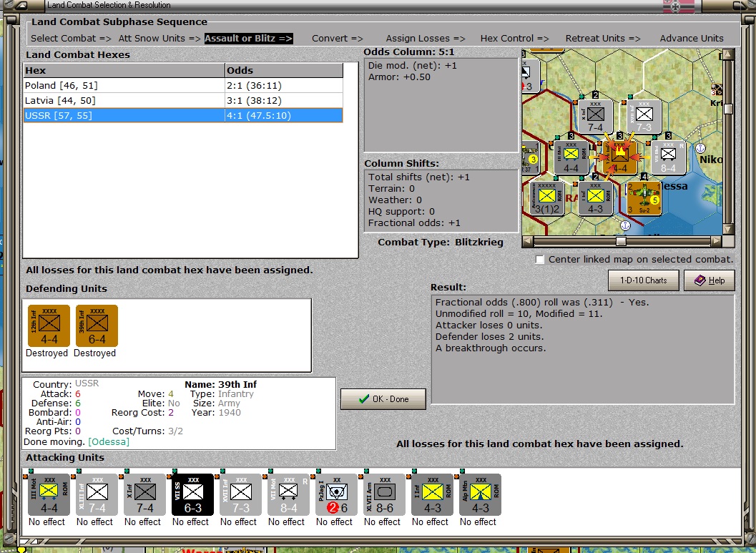The height and width of the screenshot is (553, 756).
Task: Click the anchor port icon near Niko on map
Action: [x=700, y=148]
